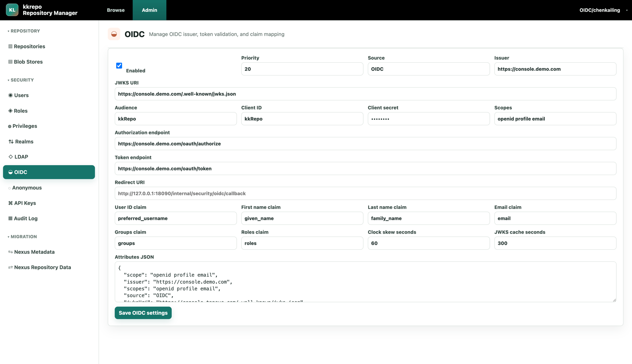Click inside the Attributes JSON textarea
Viewport: 632px width, 364px height.
[365, 282]
